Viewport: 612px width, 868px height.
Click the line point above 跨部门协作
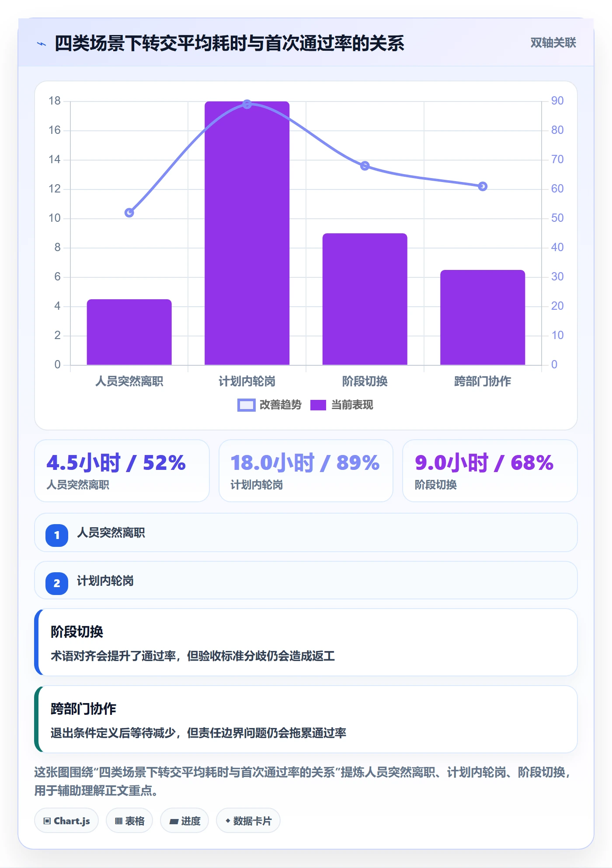(x=483, y=186)
